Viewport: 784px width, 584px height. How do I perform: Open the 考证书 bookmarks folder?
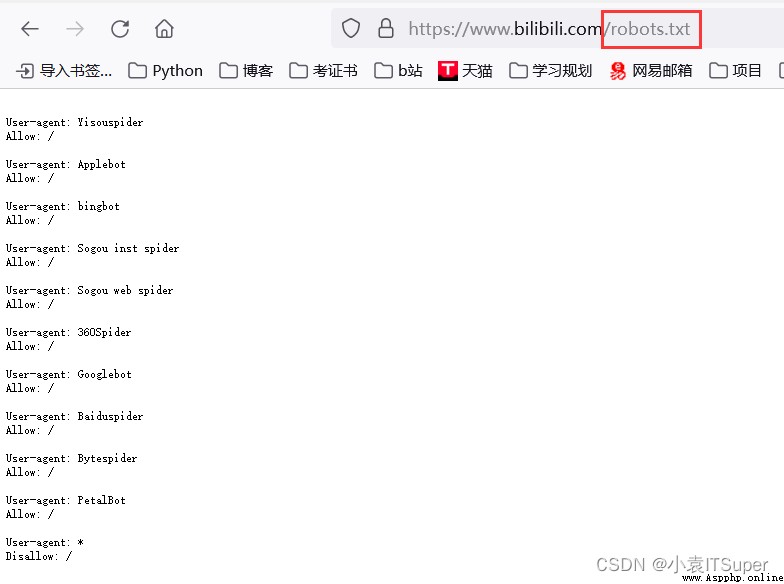[324, 71]
